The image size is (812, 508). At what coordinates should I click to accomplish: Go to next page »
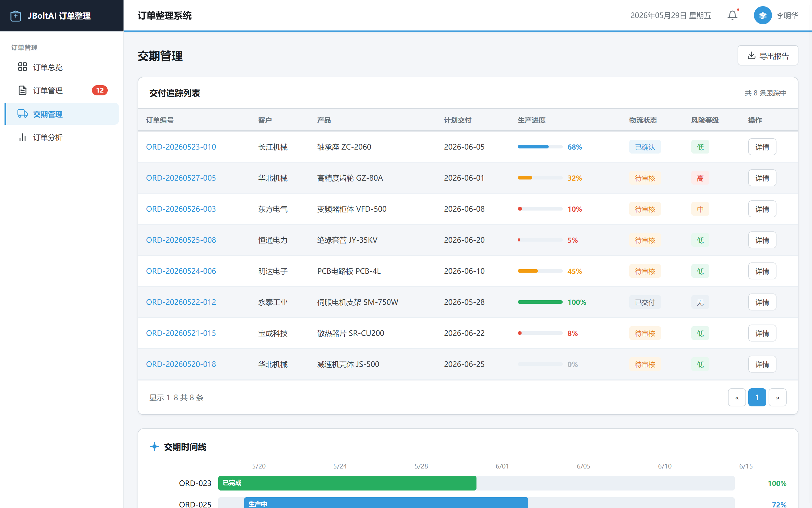pyautogui.click(x=777, y=397)
